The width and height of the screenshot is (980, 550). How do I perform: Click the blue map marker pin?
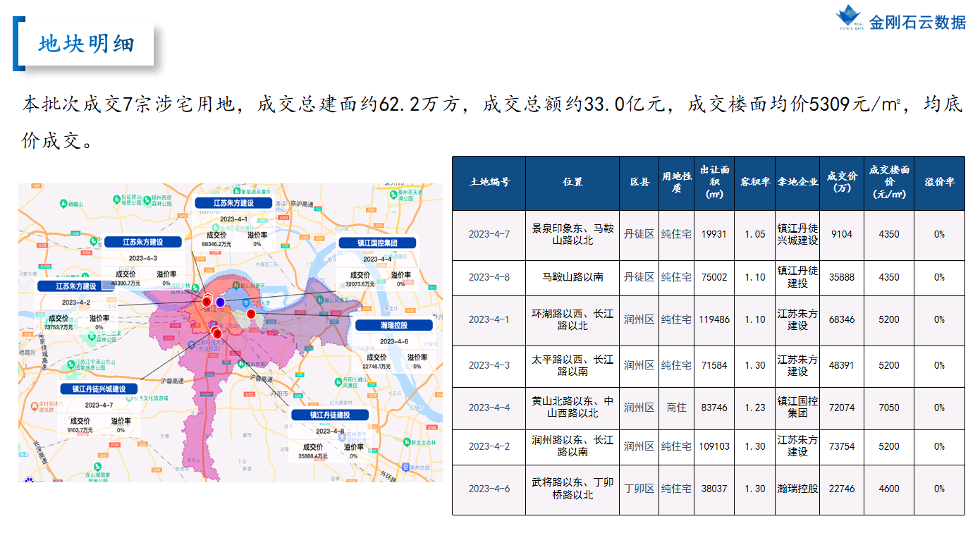(x=221, y=302)
